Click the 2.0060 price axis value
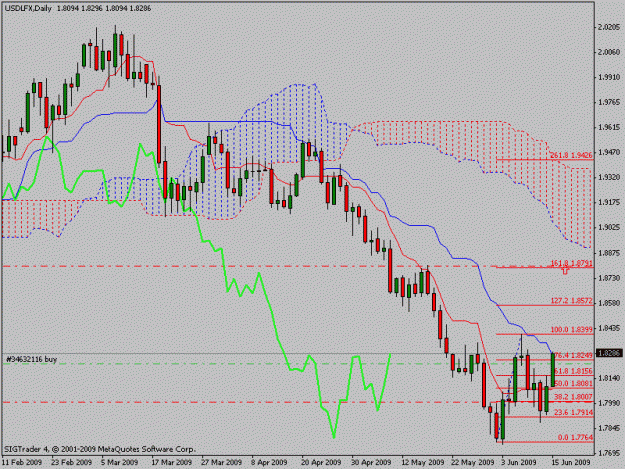Viewport: 625px width, 469px height. 609,52
